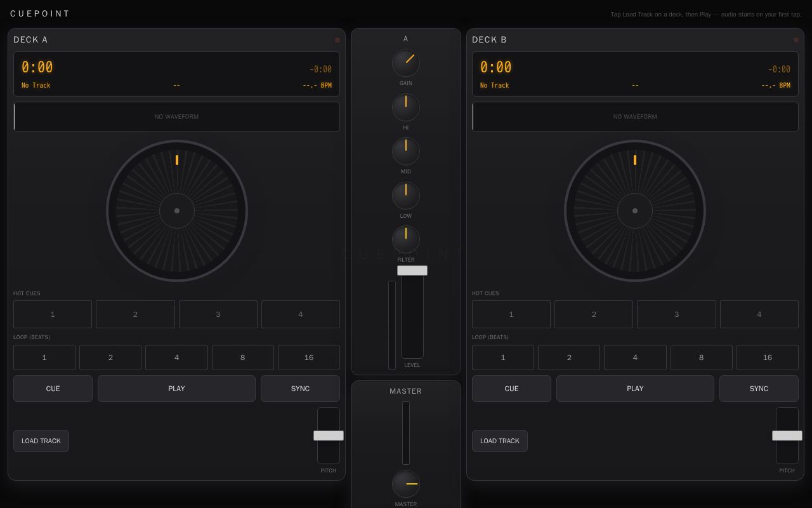This screenshot has height=508, width=812.
Task: Click the MASTER volume knob
Action: [x=406, y=484]
